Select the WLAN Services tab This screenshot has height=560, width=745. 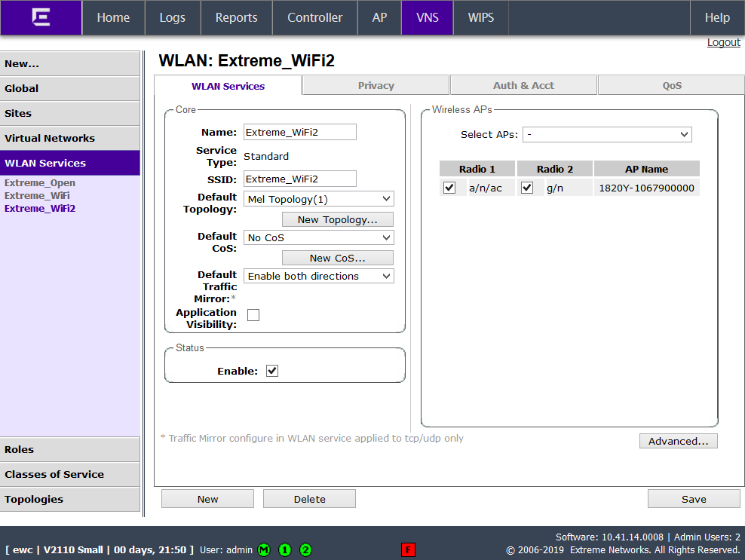[x=228, y=86]
